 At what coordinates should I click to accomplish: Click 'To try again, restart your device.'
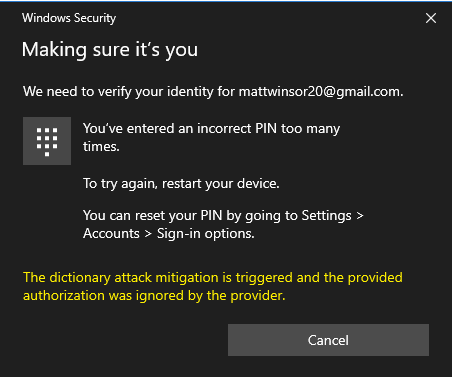181,183
